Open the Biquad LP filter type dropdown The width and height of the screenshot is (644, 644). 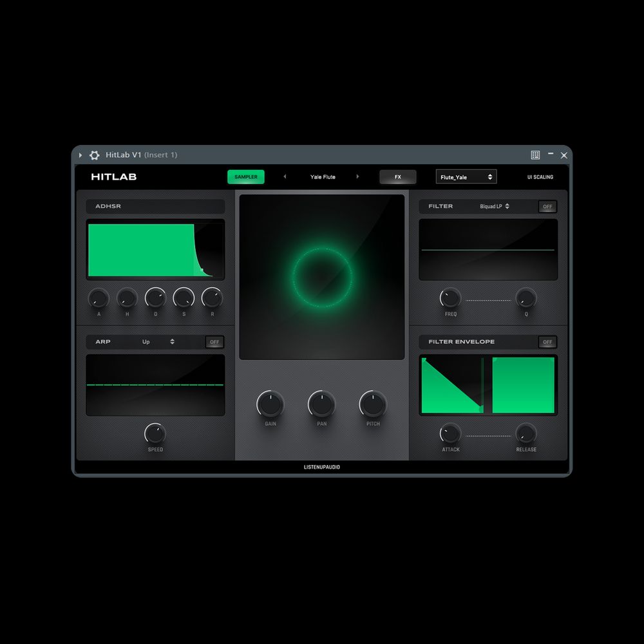point(495,207)
